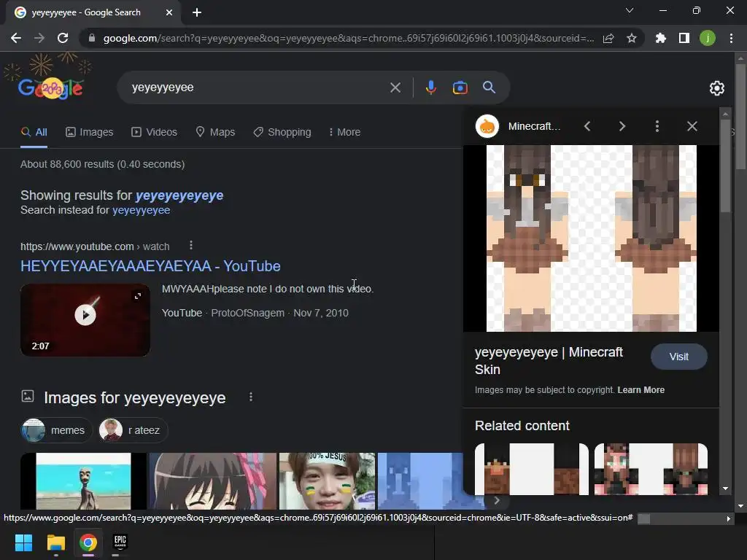This screenshot has height=560, width=747.
Task: Open the anime girl image thumbnail
Action: click(x=212, y=481)
